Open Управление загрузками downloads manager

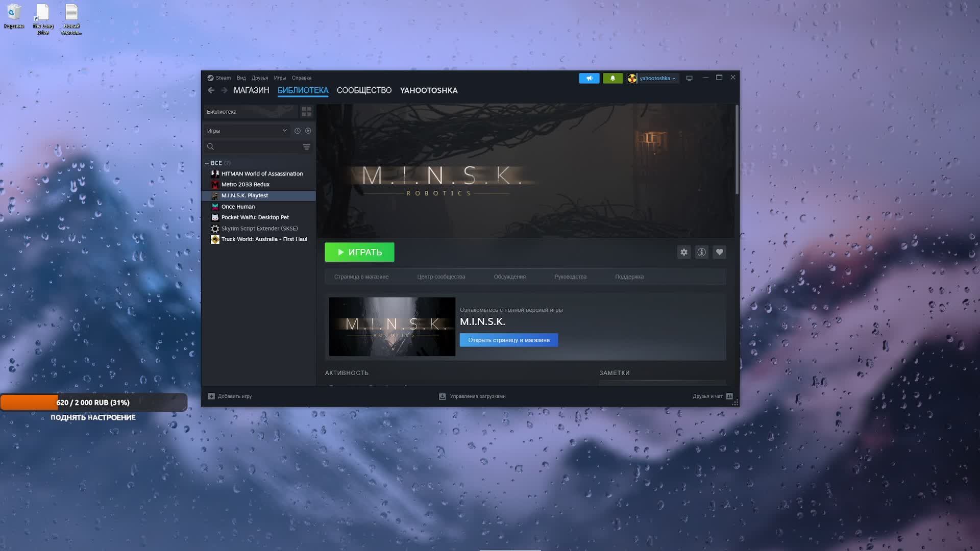(x=473, y=396)
